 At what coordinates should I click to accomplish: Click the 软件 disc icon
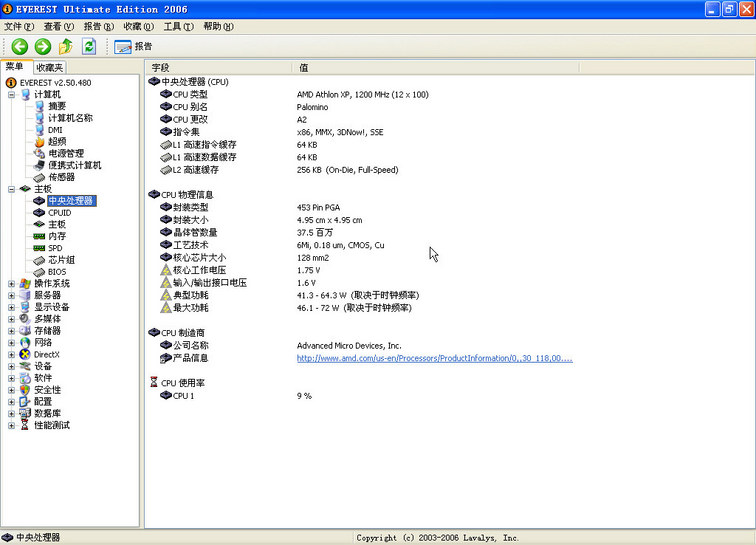(x=25, y=378)
